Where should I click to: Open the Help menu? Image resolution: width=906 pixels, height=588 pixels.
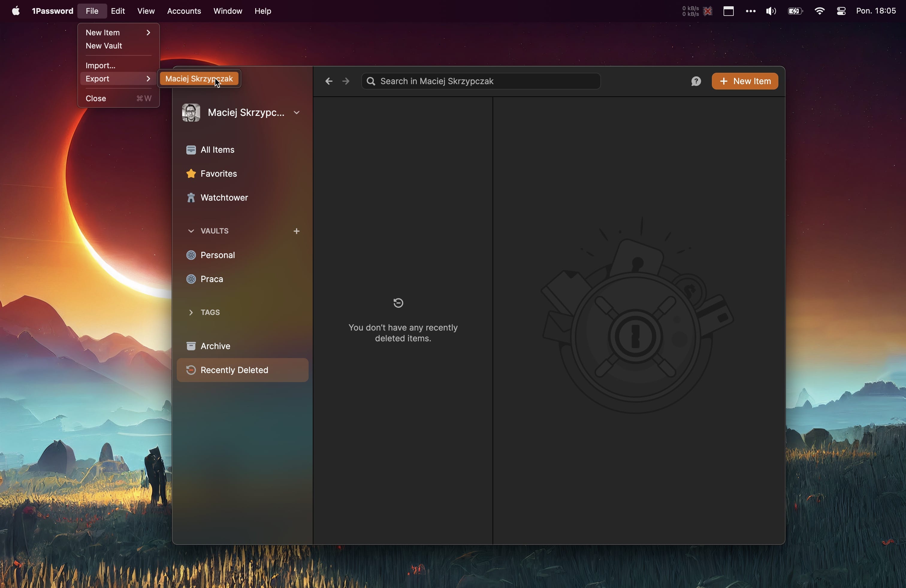tap(263, 11)
